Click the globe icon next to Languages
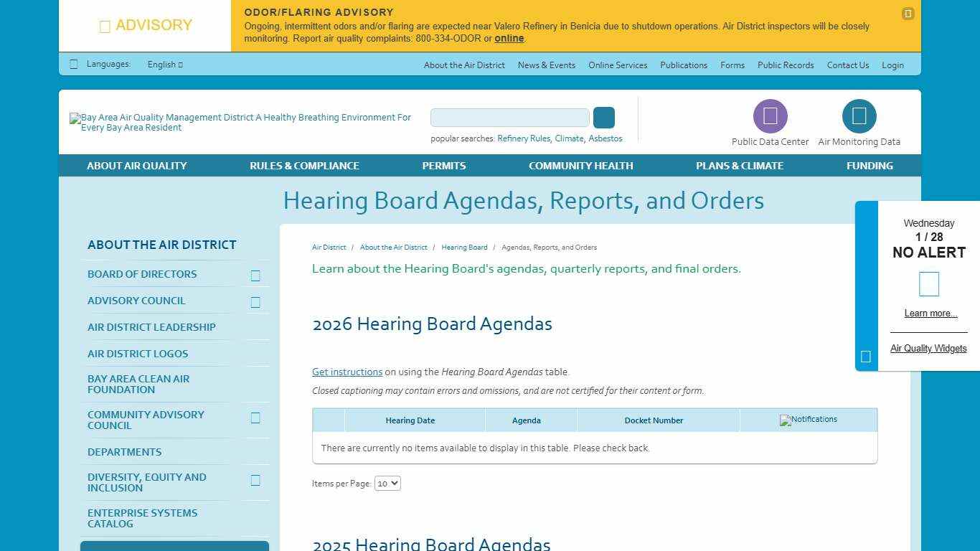Image resolution: width=980 pixels, height=551 pixels. pos(73,64)
